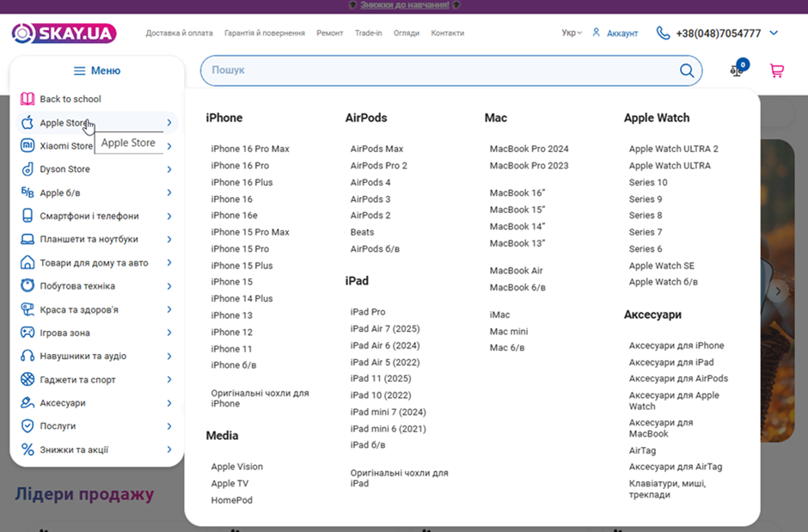Click the iPhone column heading

224,118
